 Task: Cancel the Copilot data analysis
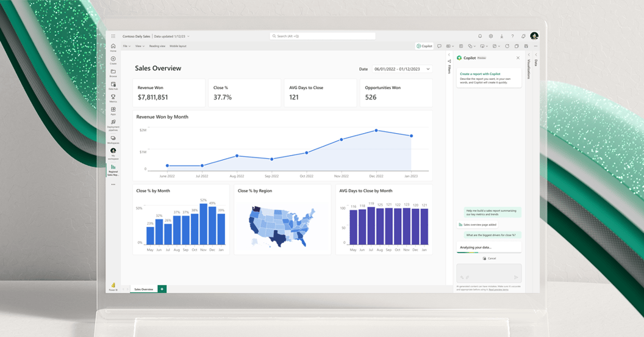click(x=489, y=258)
